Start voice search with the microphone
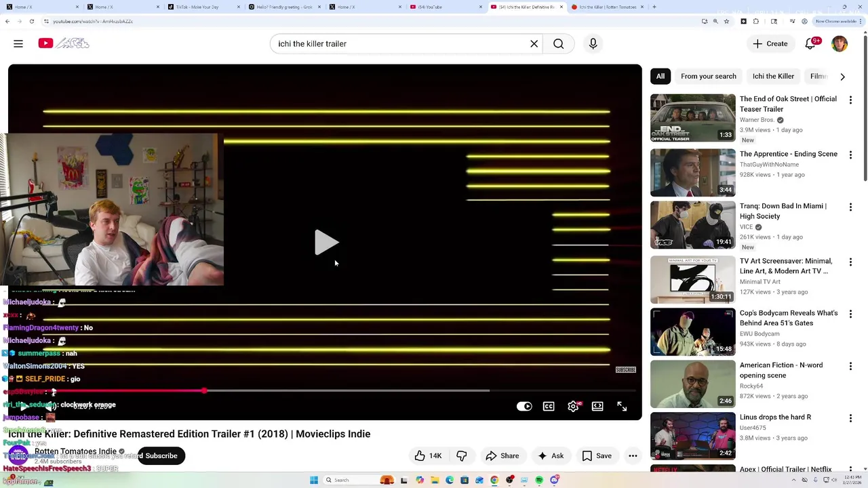This screenshot has height=488, width=868. [593, 43]
